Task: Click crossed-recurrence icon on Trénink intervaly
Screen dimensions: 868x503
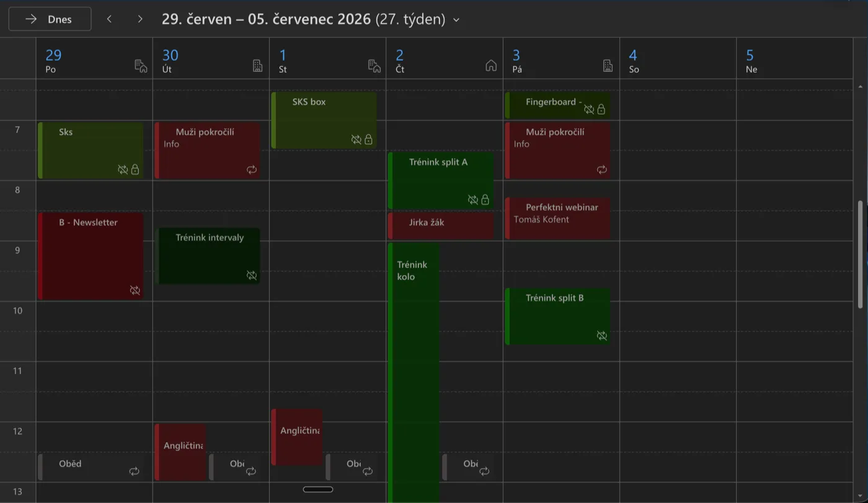Action: pyautogui.click(x=252, y=276)
